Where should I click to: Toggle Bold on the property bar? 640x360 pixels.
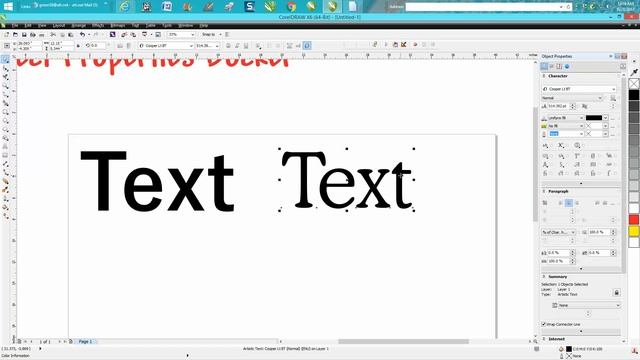(228, 46)
